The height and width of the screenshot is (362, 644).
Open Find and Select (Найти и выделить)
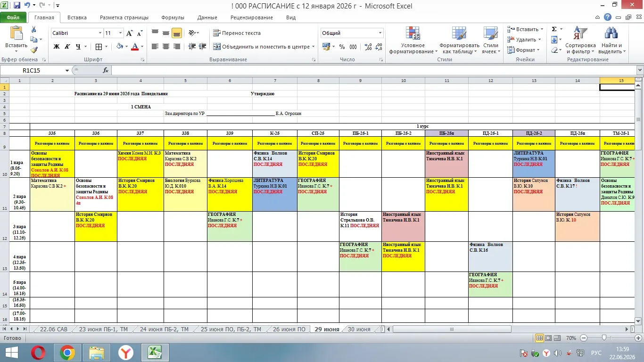click(x=611, y=41)
